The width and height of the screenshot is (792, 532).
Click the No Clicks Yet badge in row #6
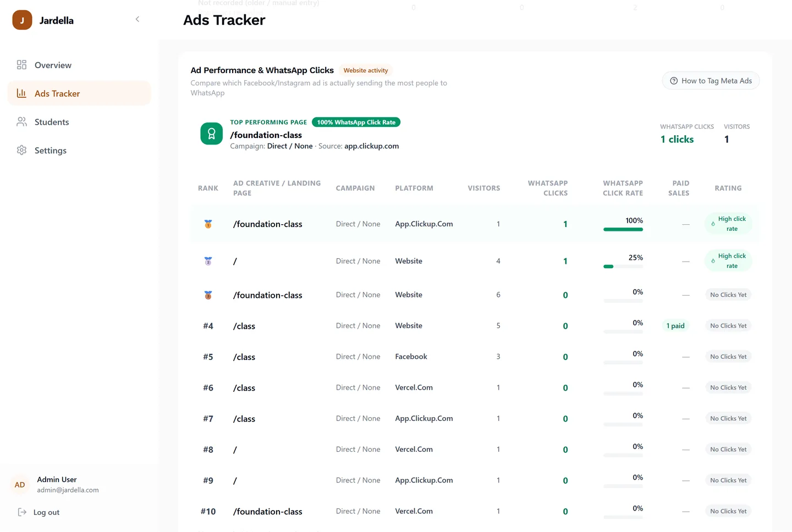point(728,387)
